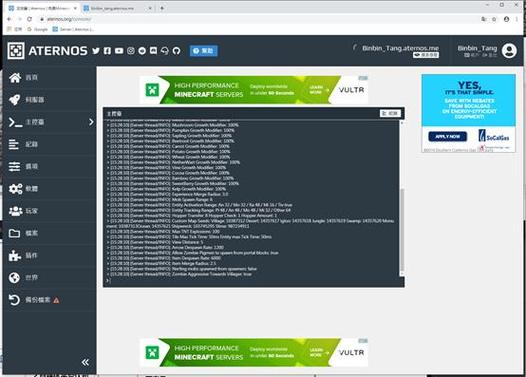Open the Aternos Facebook icon
The image size is (526, 377).
click(x=107, y=51)
